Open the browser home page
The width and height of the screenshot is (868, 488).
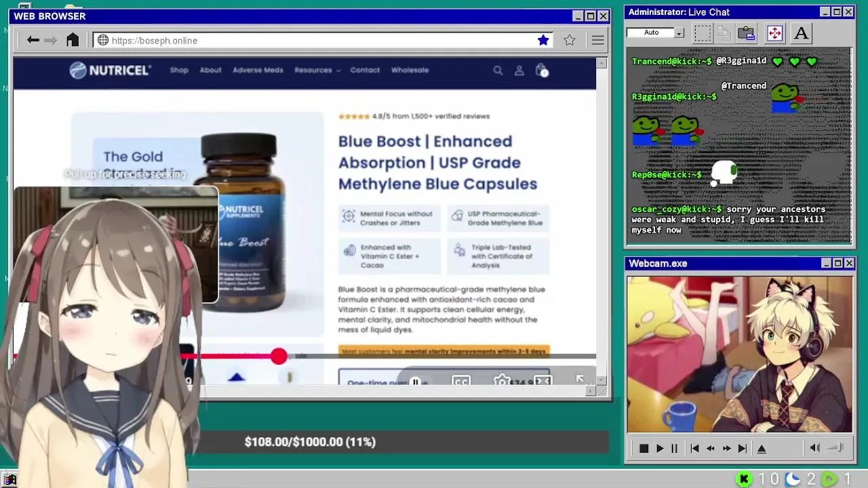point(73,40)
